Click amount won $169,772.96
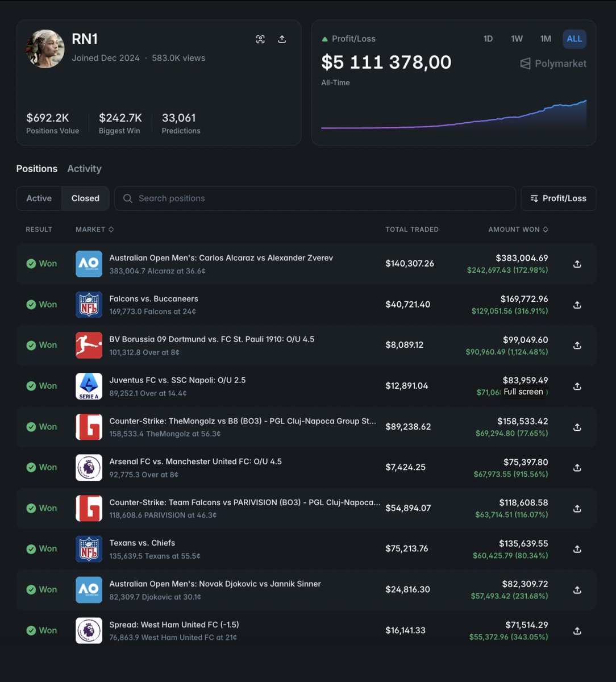 (525, 299)
